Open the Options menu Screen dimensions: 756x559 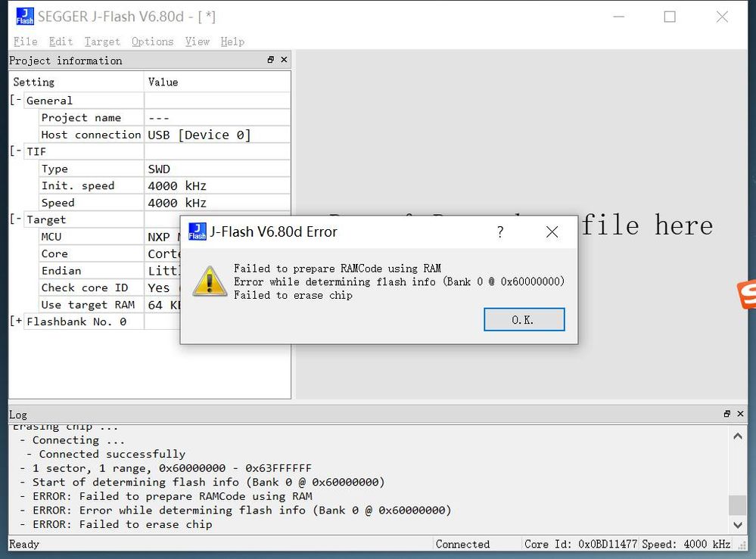[x=151, y=42]
